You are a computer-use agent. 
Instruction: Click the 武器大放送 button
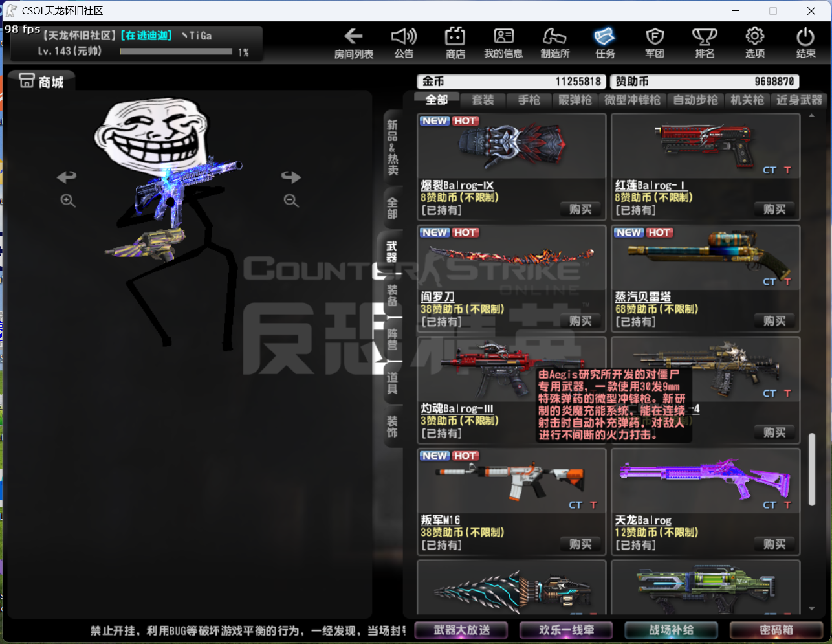(462, 630)
